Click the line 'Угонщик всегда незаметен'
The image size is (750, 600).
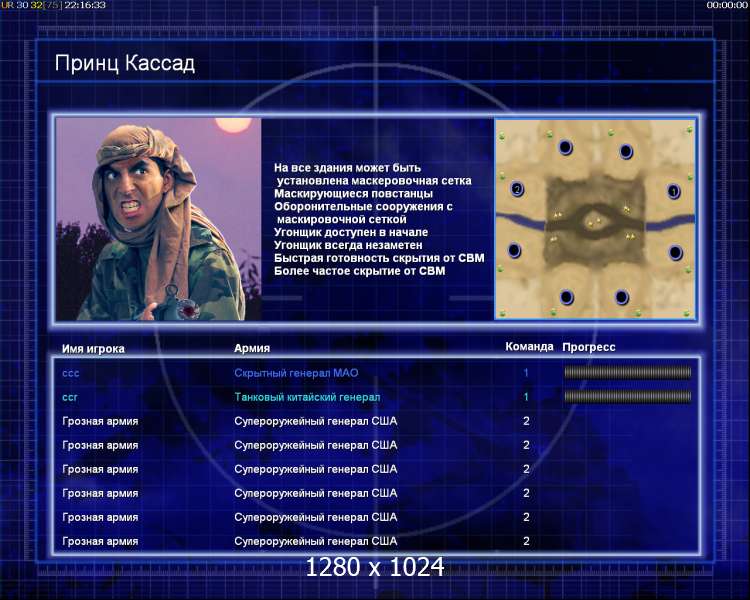348,245
